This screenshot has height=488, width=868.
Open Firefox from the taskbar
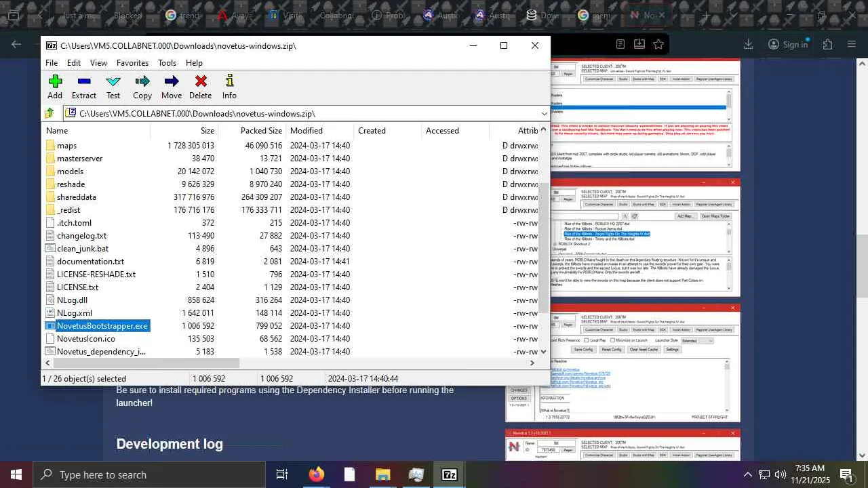click(316, 474)
